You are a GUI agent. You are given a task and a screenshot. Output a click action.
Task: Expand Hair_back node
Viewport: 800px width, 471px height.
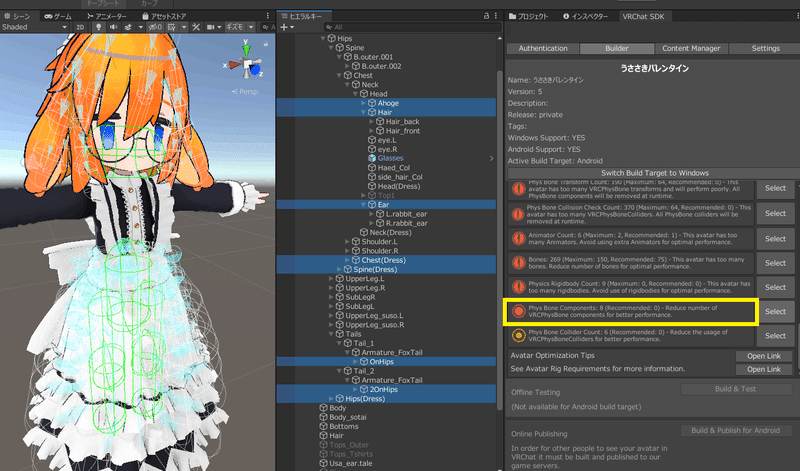pos(372,121)
